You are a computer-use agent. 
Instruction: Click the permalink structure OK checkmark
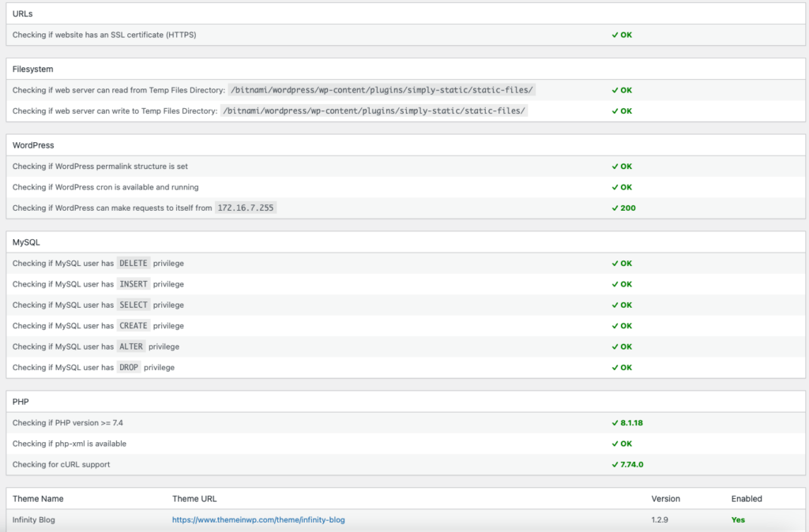615,167
